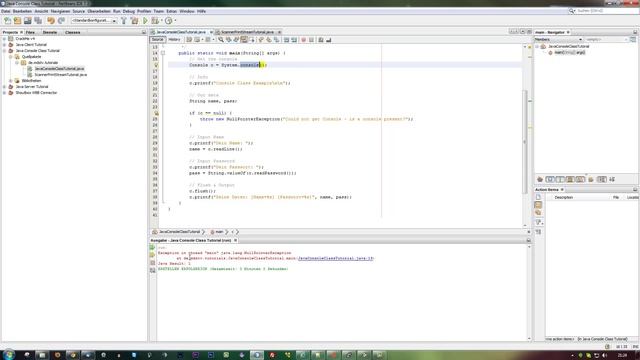Click the Profile Project clock icon
Image resolution: width=640 pixels, height=360 pixels.
point(169,20)
